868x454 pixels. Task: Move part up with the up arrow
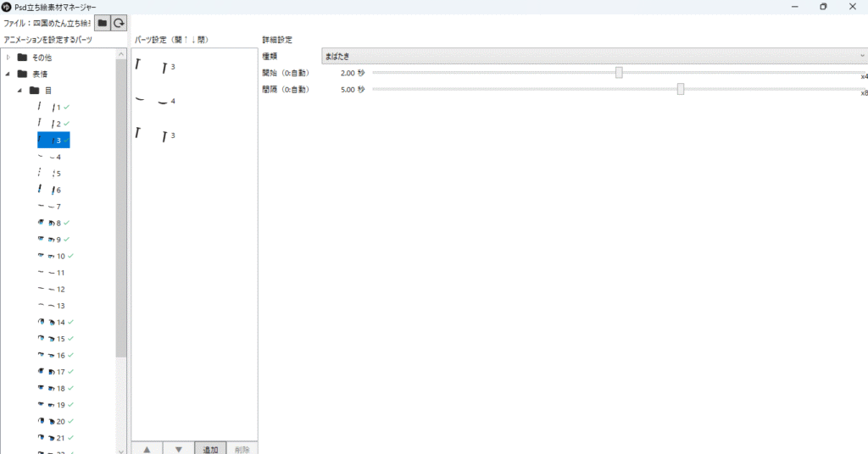(x=147, y=449)
